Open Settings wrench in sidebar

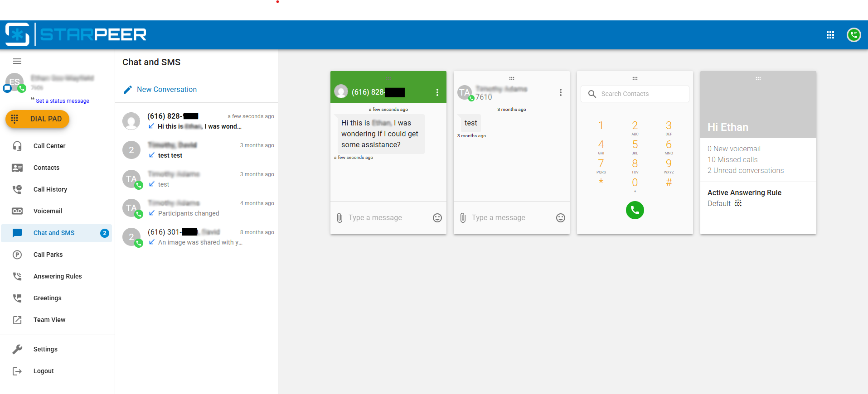[x=17, y=349]
